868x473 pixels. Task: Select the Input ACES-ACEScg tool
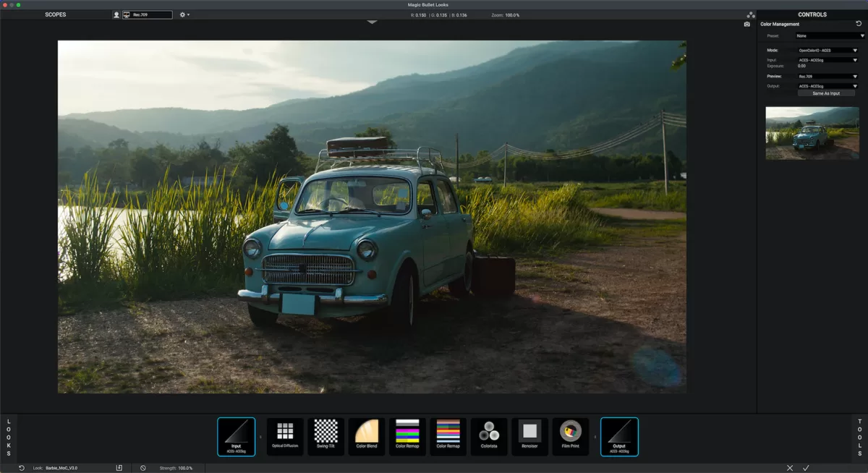point(236,437)
